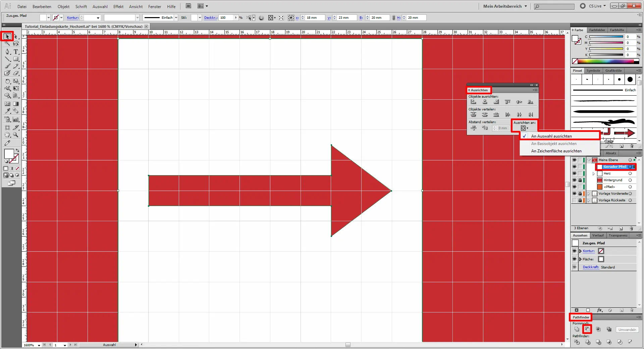Select the Zoom magnifier tool

[x=16, y=135]
